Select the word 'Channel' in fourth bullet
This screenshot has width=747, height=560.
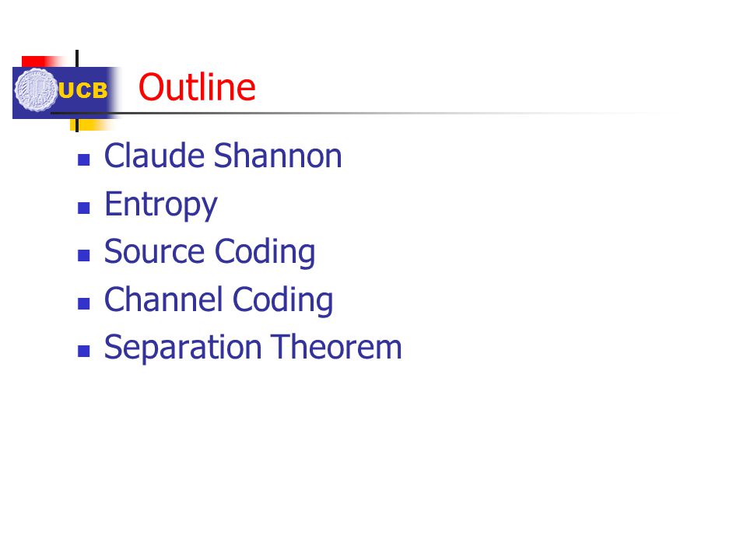click(x=163, y=299)
